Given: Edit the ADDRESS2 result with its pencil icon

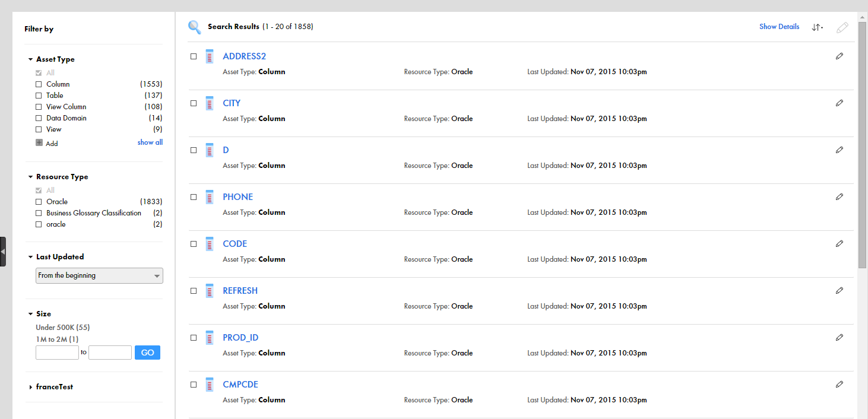Looking at the screenshot, I should pos(839,56).
